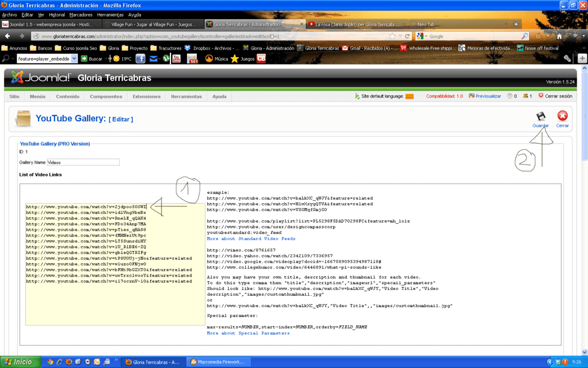Image resolution: width=588 pixels, height=368 pixels.
Task: Open More about Special Parameters link
Action: pyautogui.click(x=248, y=333)
